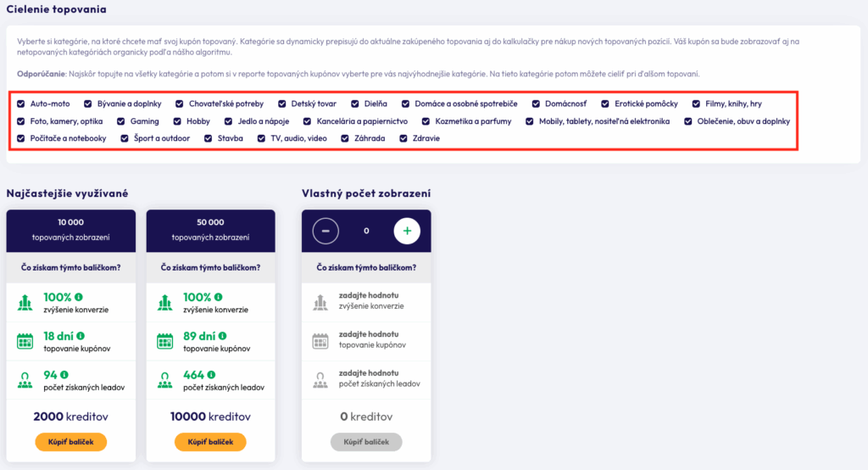This screenshot has width=868, height=470.
Task: Click the 100% info icon in 10 000 package
Action: [x=79, y=297]
